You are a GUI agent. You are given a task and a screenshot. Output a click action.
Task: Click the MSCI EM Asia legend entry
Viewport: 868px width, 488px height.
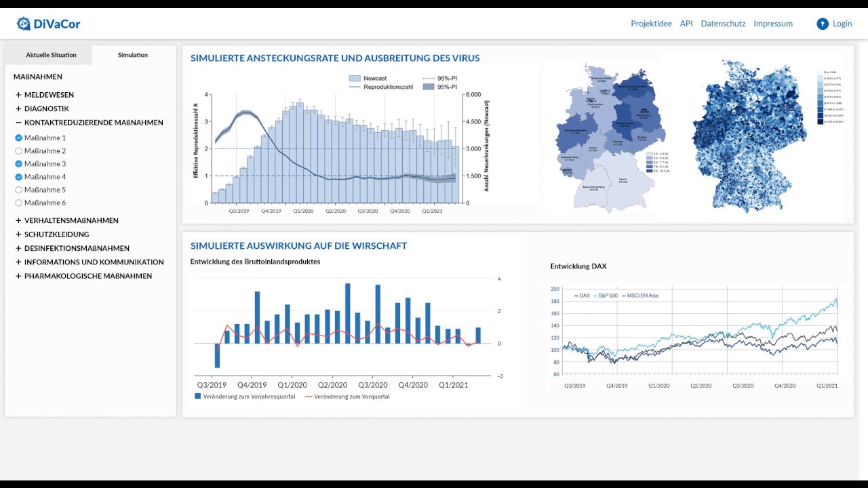click(641, 296)
